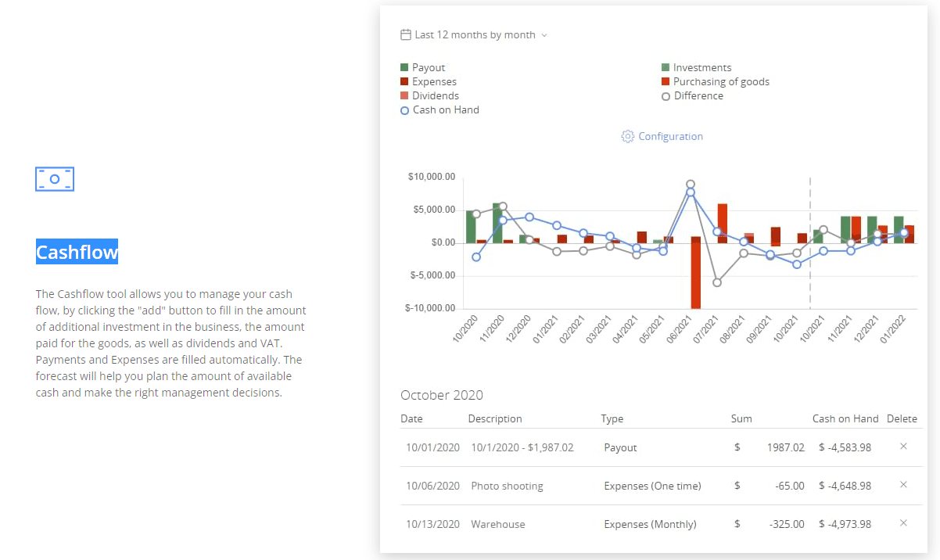Open the Configuration link

click(670, 136)
